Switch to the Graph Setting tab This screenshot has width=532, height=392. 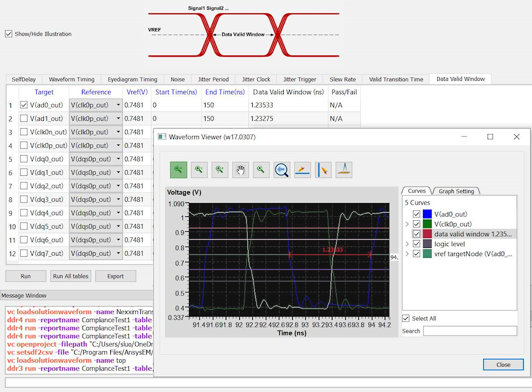[456, 191]
